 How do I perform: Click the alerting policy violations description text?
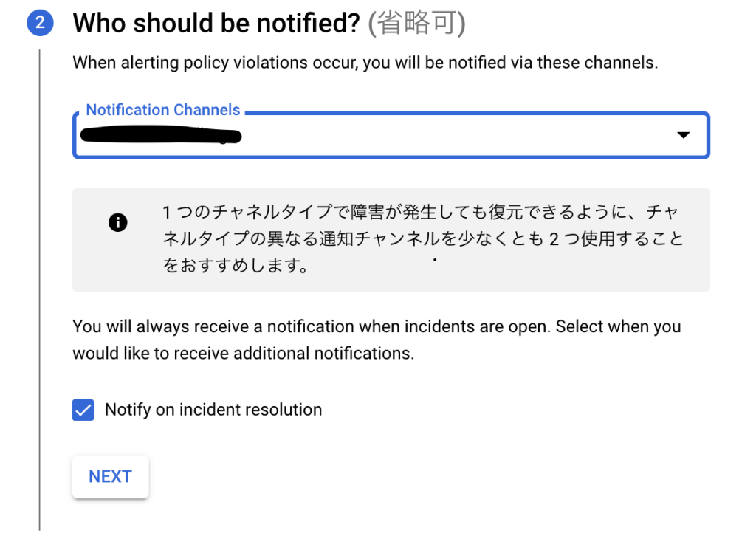(365, 63)
